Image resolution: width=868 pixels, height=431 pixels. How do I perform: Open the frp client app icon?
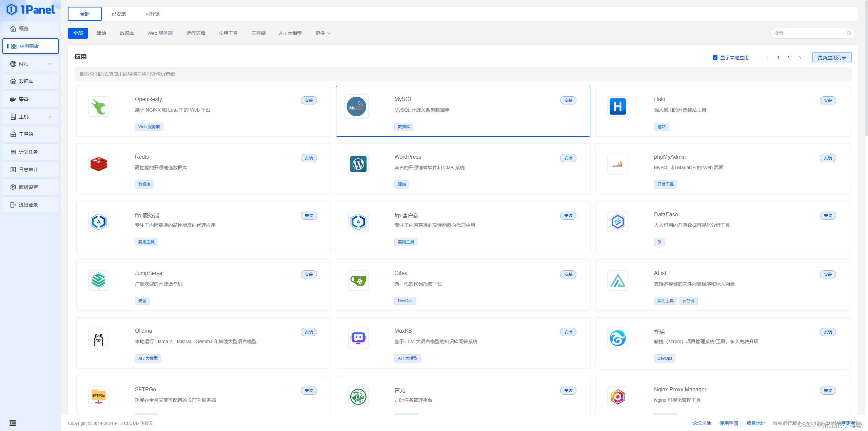(x=358, y=222)
